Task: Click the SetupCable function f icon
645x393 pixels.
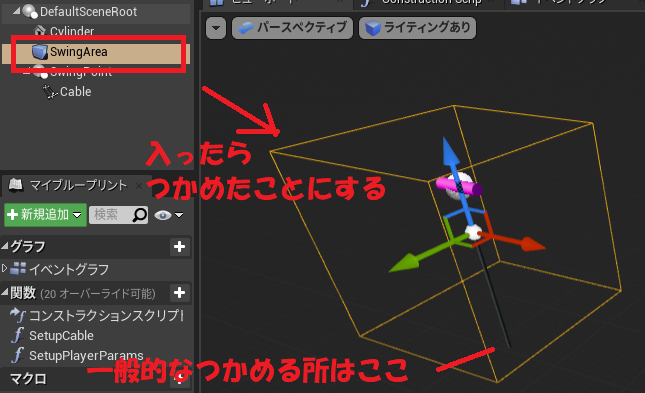Action: pyautogui.click(x=17, y=335)
